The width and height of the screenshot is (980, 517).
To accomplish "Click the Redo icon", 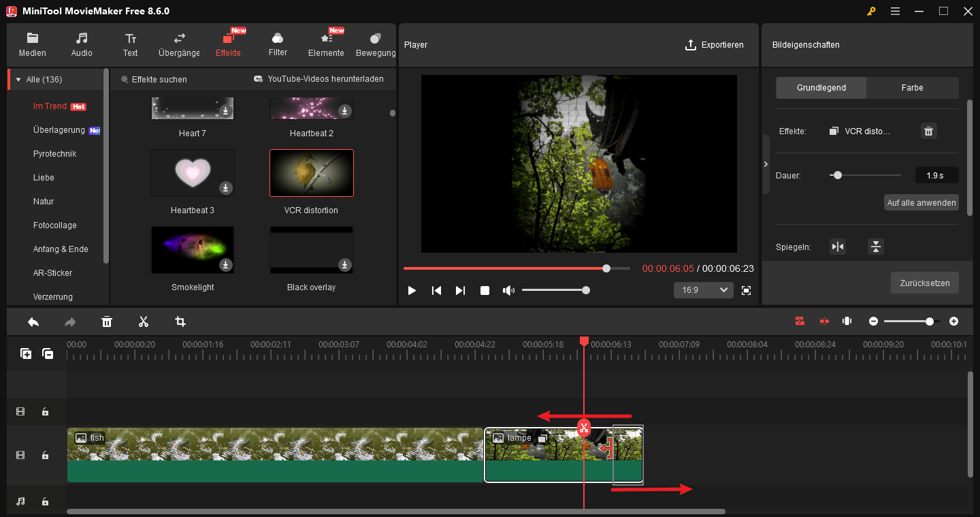I will coord(69,321).
